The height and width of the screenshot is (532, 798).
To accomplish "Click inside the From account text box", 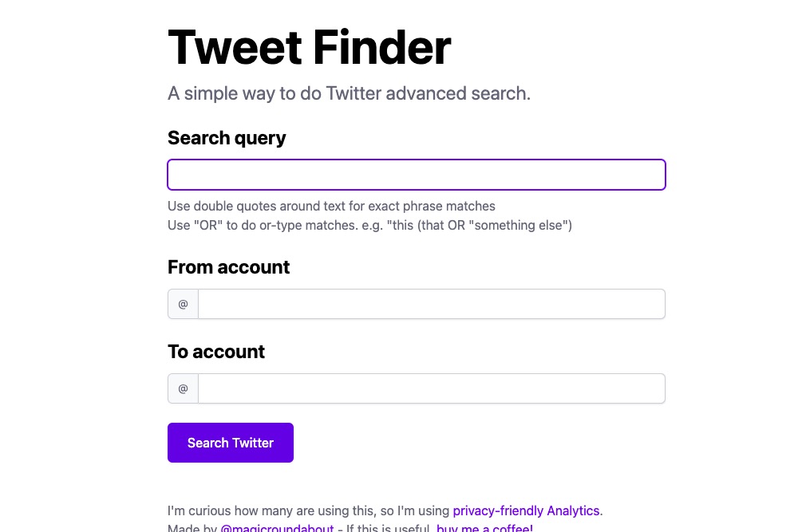I will coord(431,304).
